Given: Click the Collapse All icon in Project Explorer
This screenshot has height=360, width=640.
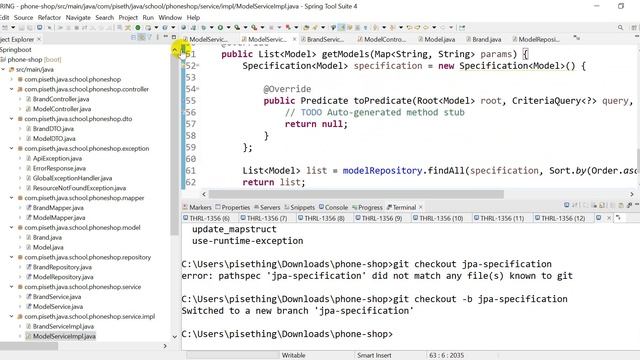Looking at the screenshot, I should (x=133, y=38).
